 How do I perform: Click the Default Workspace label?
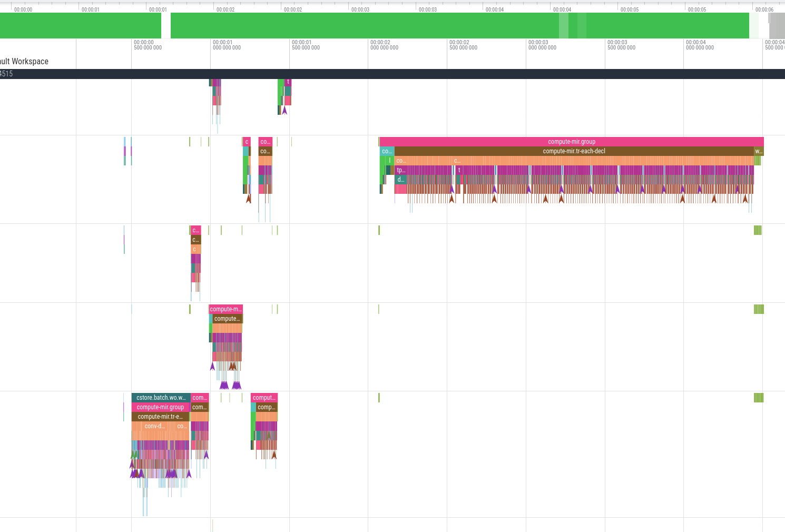[24, 61]
